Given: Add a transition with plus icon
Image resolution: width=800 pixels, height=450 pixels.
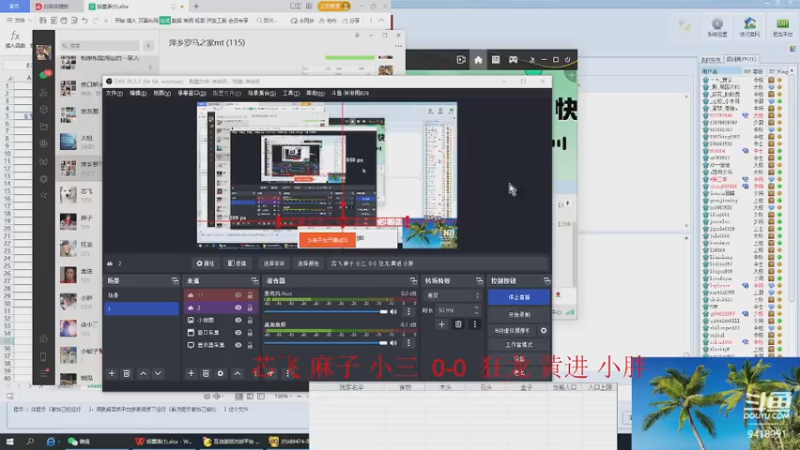Looking at the screenshot, I should click(442, 324).
